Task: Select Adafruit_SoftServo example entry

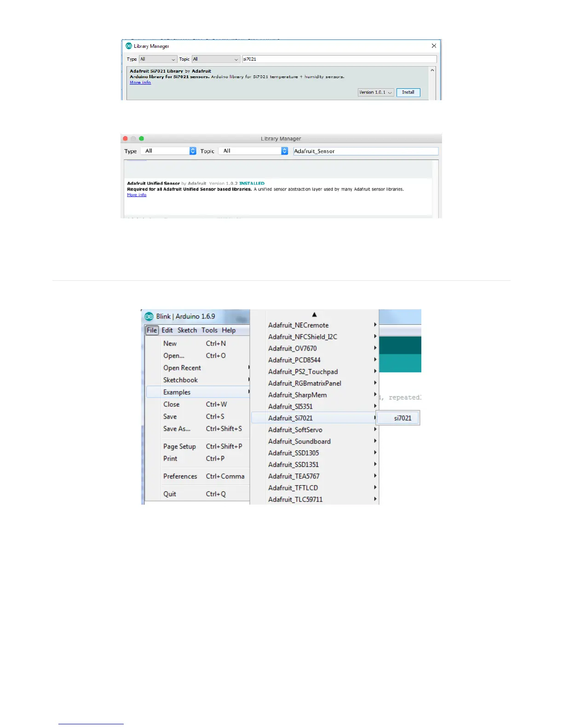Action: tap(315, 430)
